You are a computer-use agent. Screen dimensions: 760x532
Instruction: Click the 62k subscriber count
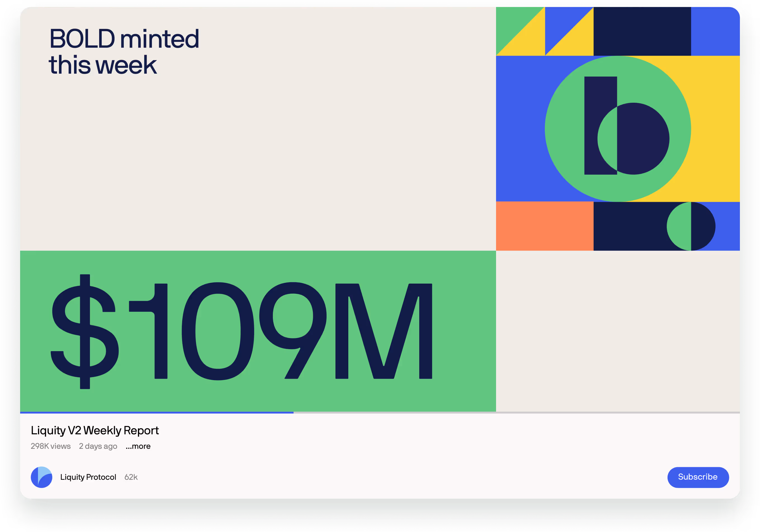[131, 477]
